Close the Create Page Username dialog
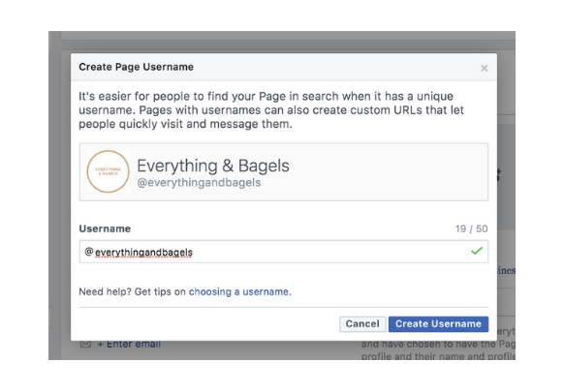 pyautogui.click(x=485, y=68)
